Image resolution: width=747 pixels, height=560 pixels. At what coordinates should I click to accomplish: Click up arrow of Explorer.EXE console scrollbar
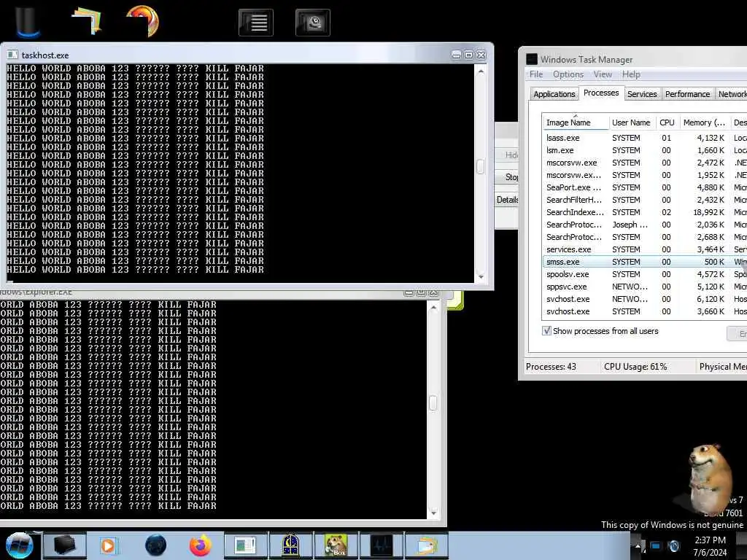(x=433, y=308)
